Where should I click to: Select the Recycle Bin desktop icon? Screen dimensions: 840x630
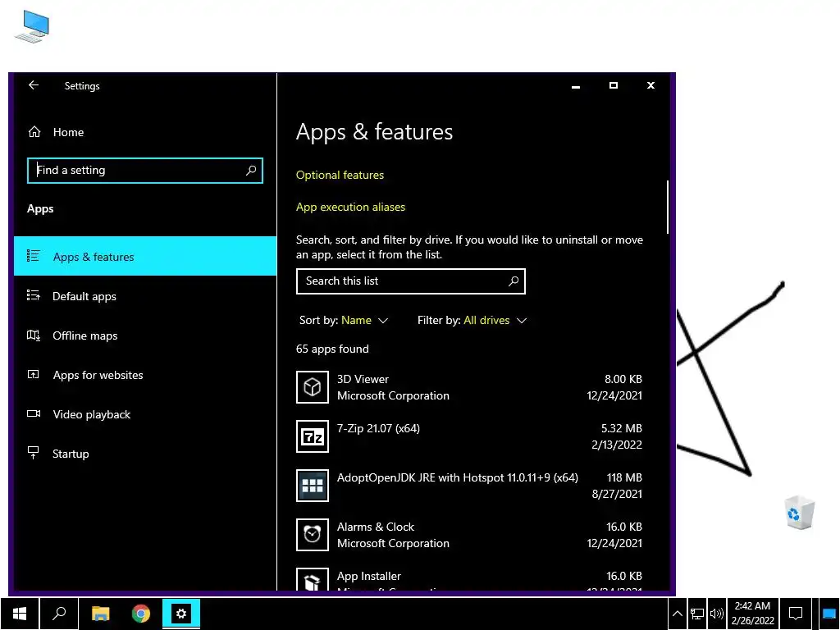pyautogui.click(x=800, y=513)
